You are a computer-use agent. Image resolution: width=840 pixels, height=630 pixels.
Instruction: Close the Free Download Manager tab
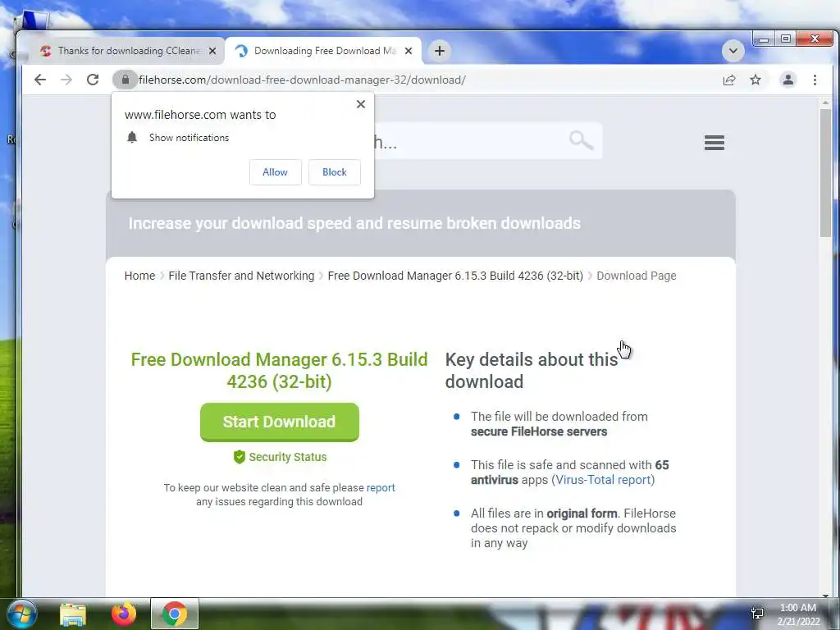pyautogui.click(x=409, y=51)
